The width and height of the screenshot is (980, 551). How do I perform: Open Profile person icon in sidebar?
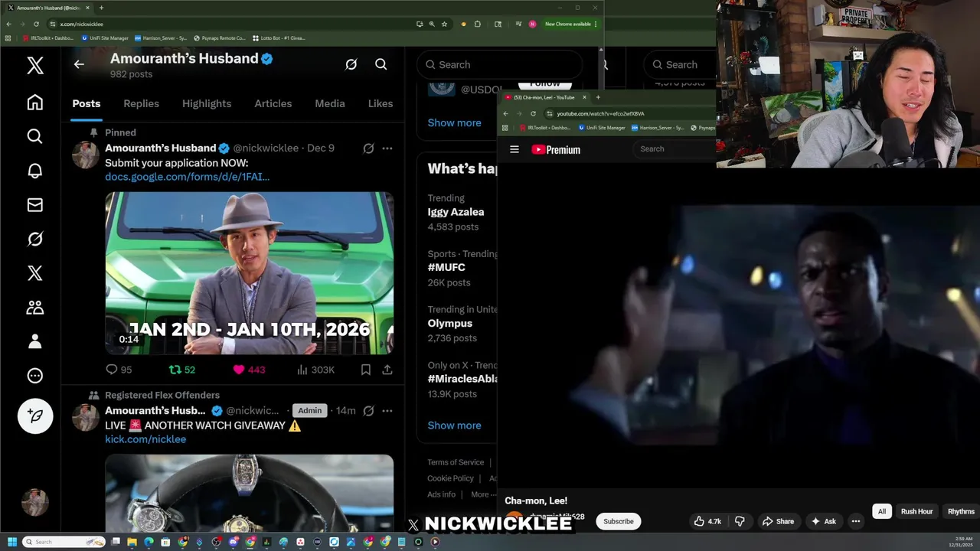(x=35, y=341)
